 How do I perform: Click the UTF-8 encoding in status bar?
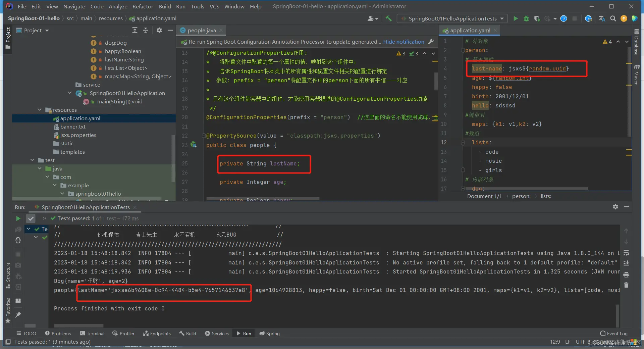pos(584,342)
